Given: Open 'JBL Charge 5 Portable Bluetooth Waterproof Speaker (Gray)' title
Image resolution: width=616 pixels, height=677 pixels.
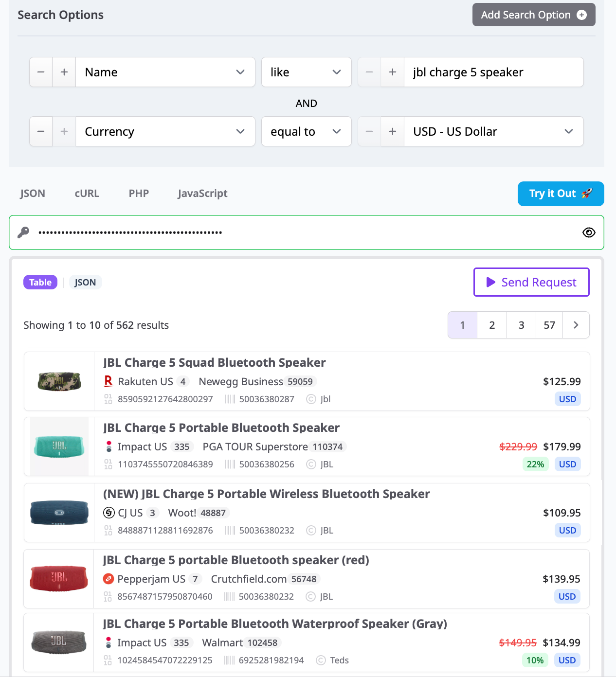Looking at the screenshot, I should (x=275, y=624).
